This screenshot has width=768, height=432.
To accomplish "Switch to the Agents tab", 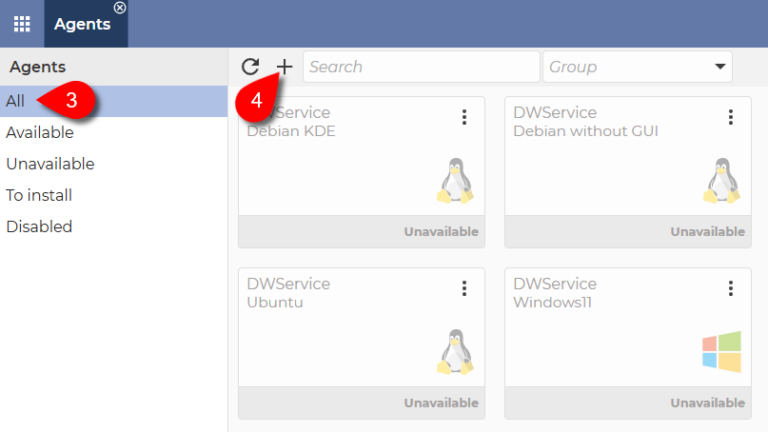I will 82,24.
